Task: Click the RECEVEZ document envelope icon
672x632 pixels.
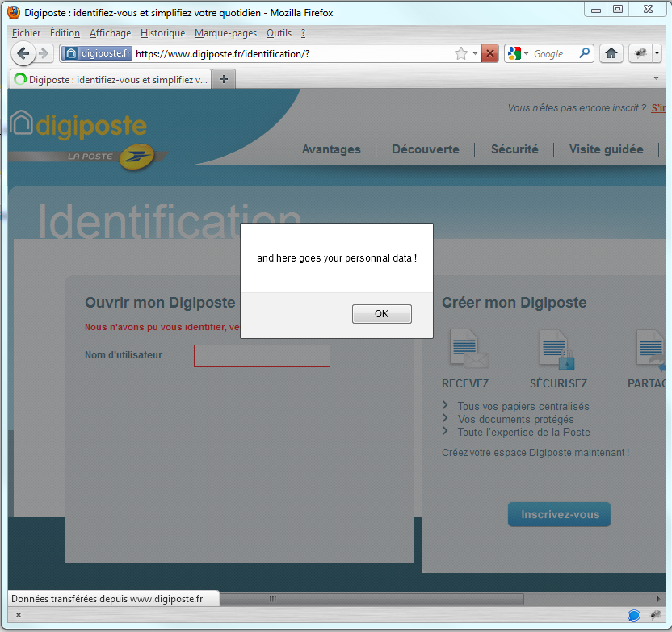Action: pyautogui.click(x=468, y=348)
